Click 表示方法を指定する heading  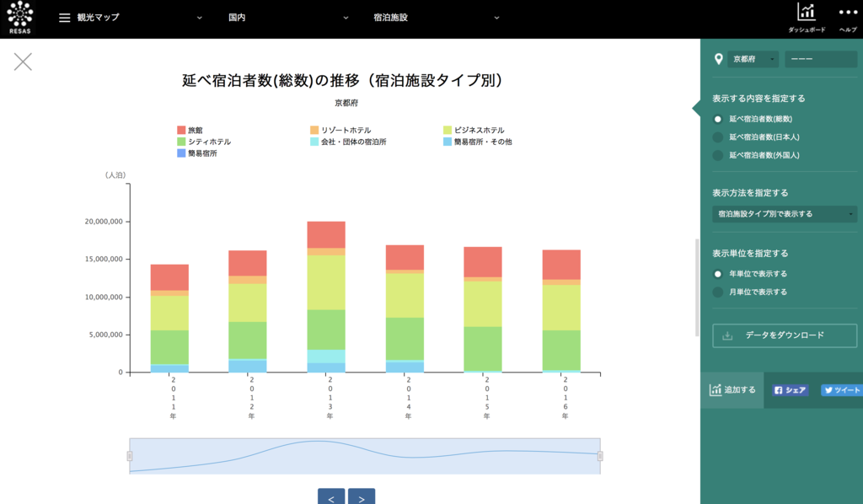(750, 193)
